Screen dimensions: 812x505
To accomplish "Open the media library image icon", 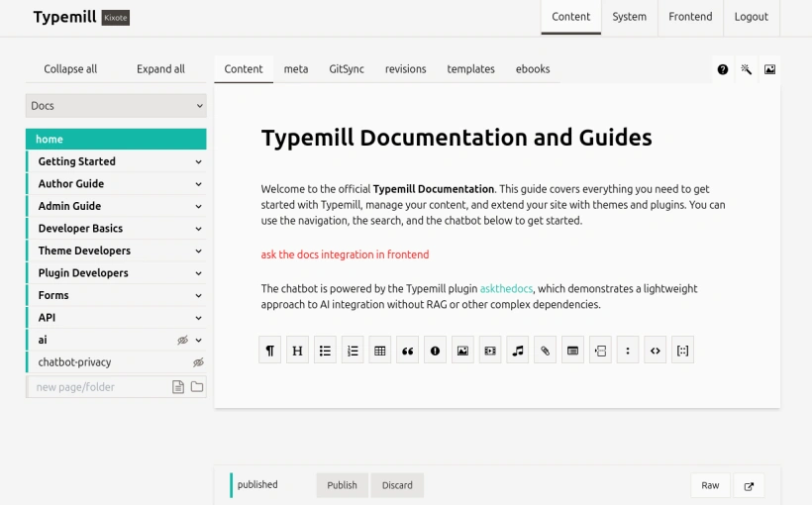I will tap(770, 69).
